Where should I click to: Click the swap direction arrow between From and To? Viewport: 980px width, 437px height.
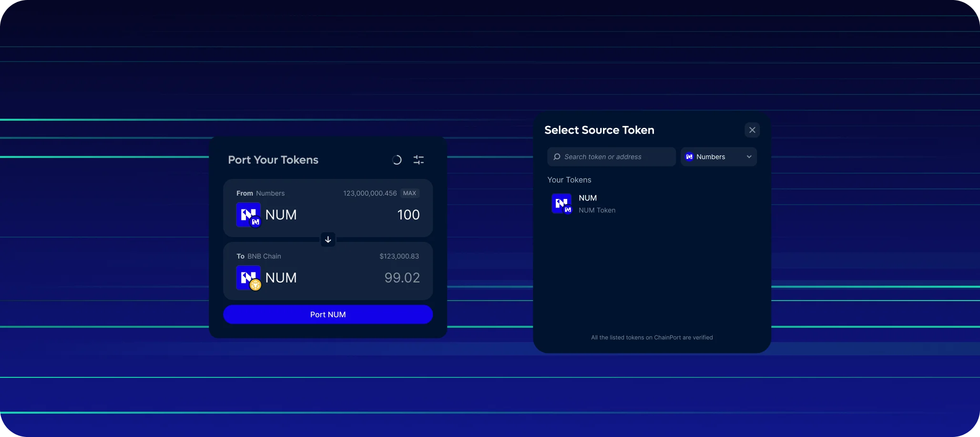click(328, 239)
